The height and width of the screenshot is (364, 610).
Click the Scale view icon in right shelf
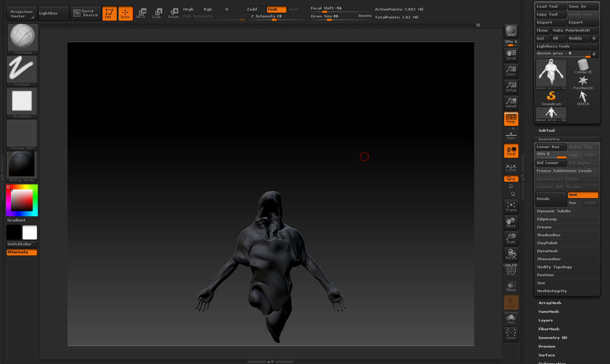point(511,238)
